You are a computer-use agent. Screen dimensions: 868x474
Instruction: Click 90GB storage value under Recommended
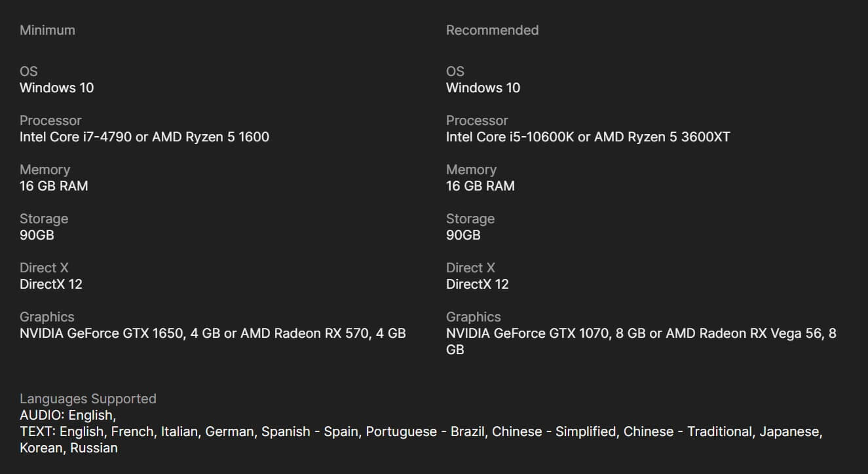click(x=463, y=235)
